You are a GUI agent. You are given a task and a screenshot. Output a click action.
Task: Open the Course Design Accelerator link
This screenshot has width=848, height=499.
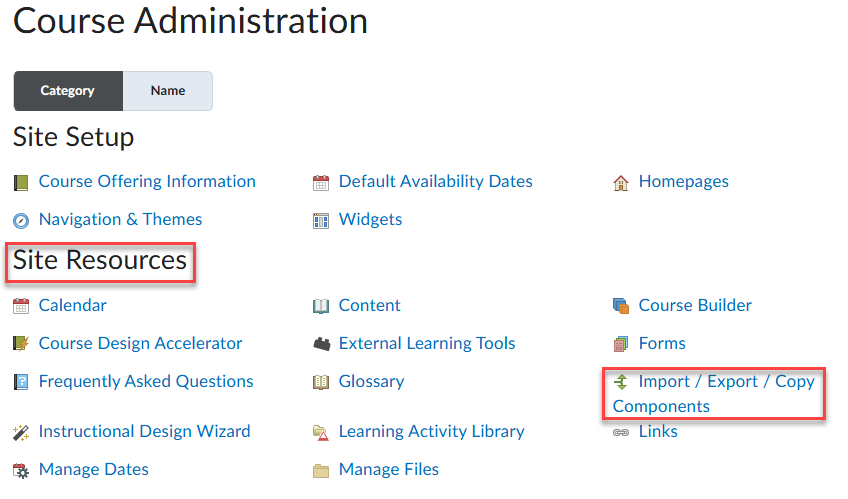coord(140,344)
